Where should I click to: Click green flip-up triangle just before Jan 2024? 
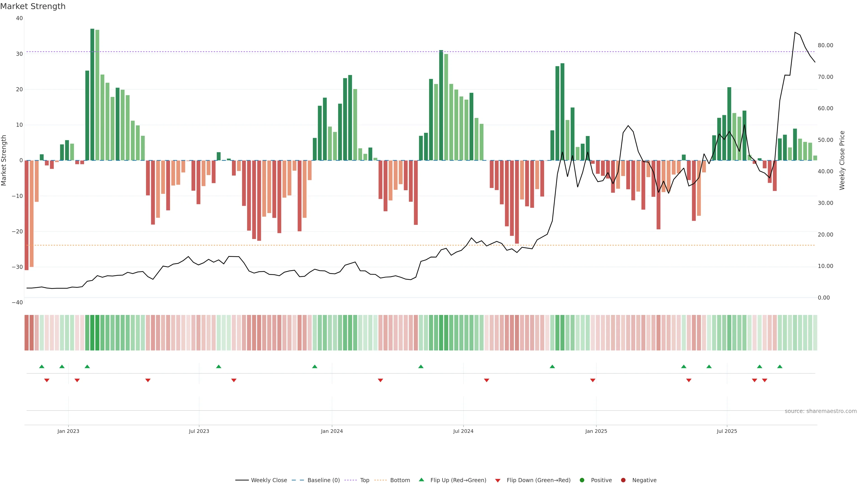[x=315, y=366]
